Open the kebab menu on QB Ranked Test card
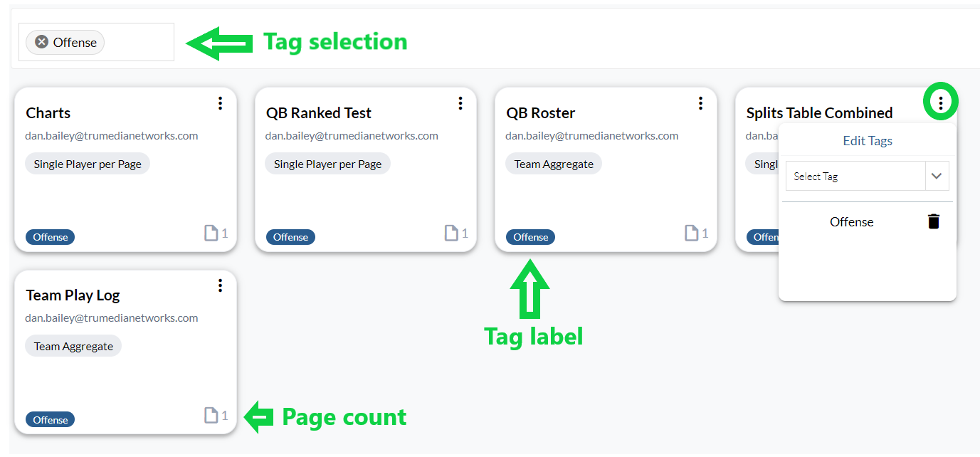 pyautogui.click(x=460, y=104)
